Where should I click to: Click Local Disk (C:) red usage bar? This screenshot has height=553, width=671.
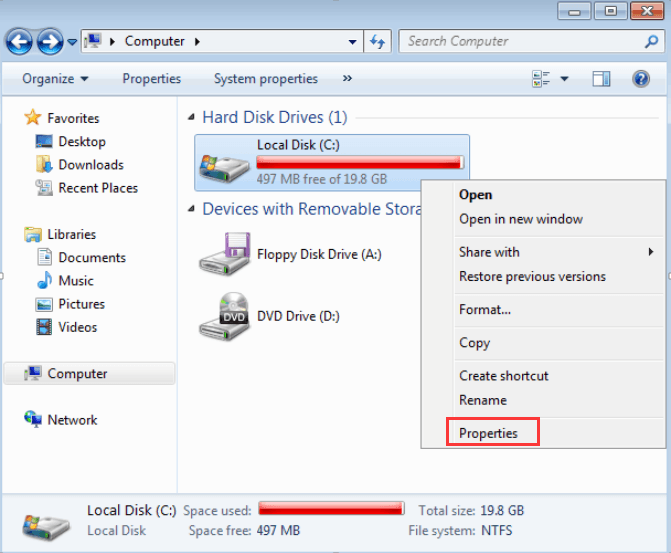pos(360,163)
